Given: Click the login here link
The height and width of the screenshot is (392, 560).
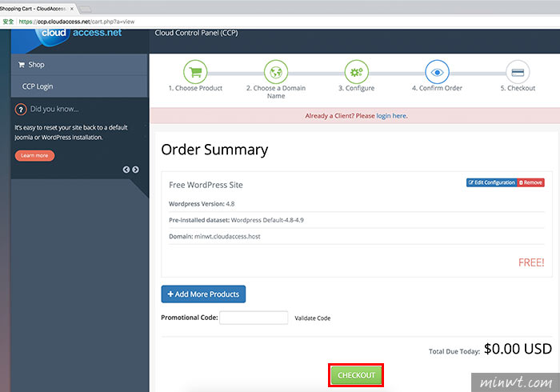Looking at the screenshot, I should tap(392, 116).
